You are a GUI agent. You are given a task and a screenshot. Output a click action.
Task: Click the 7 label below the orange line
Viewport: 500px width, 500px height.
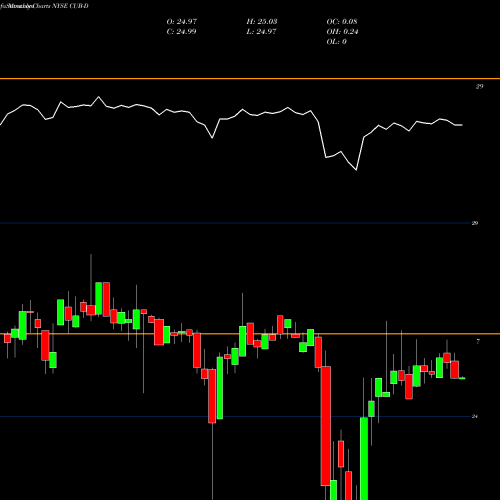click(x=478, y=341)
